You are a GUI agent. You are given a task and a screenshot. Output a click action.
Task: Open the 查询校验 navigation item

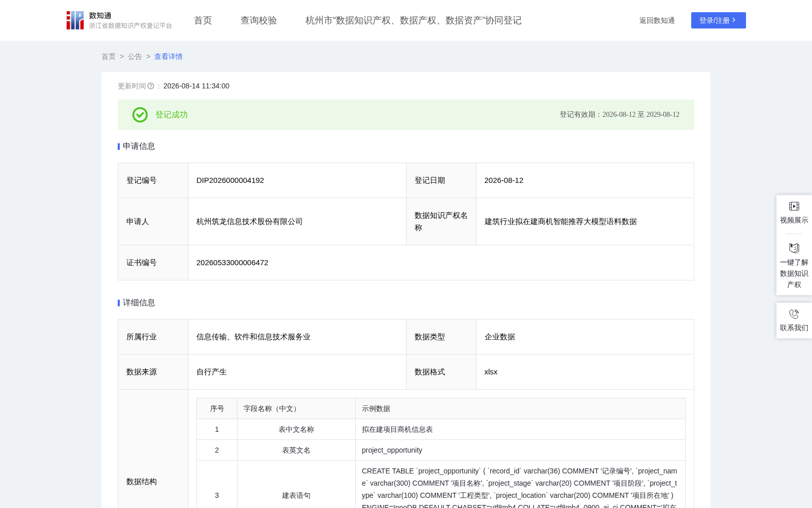coord(259,20)
